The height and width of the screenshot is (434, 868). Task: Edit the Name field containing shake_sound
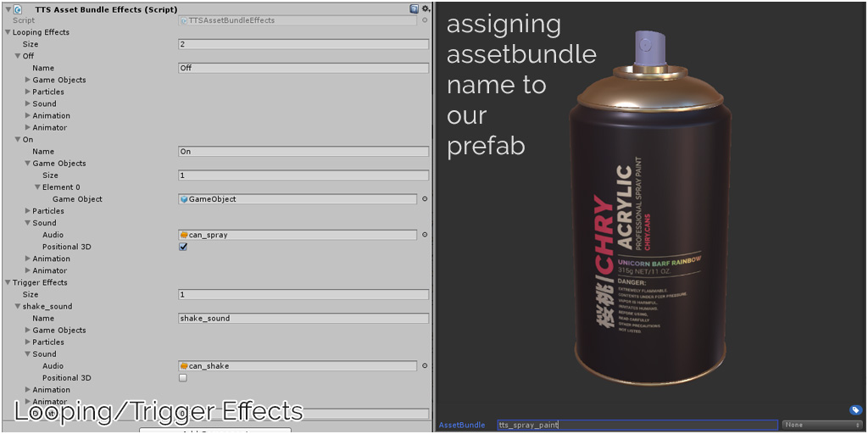coord(303,319)
